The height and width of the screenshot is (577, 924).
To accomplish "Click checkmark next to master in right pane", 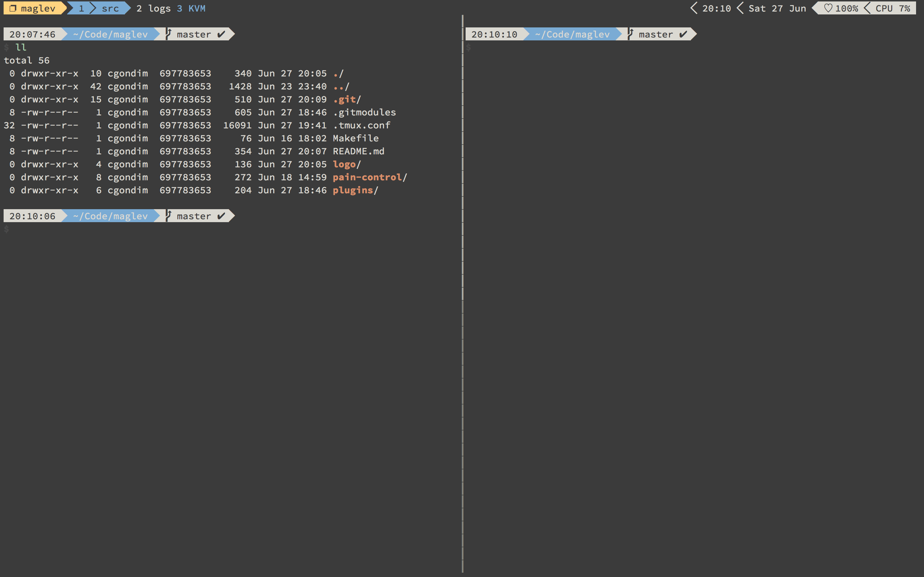I will click(x=683, y=34).
